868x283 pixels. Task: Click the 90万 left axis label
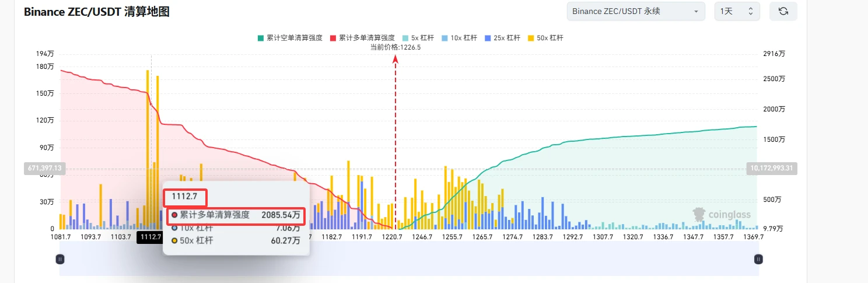(48, 148)
